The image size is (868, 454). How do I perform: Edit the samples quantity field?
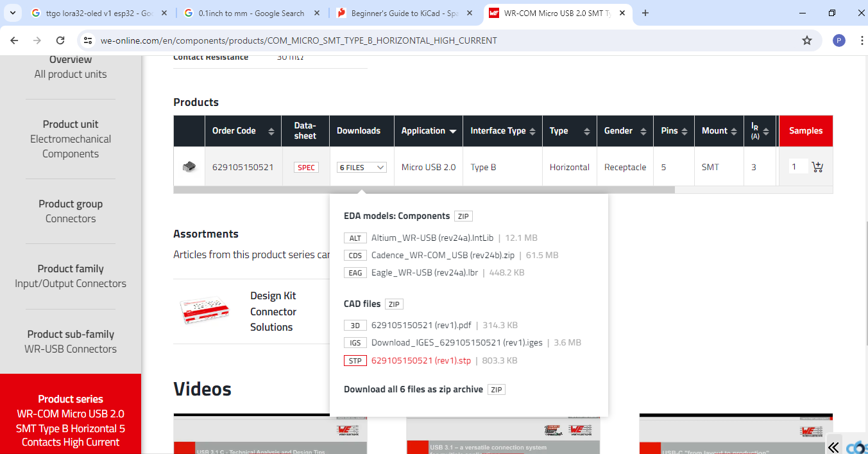point(798,166)
